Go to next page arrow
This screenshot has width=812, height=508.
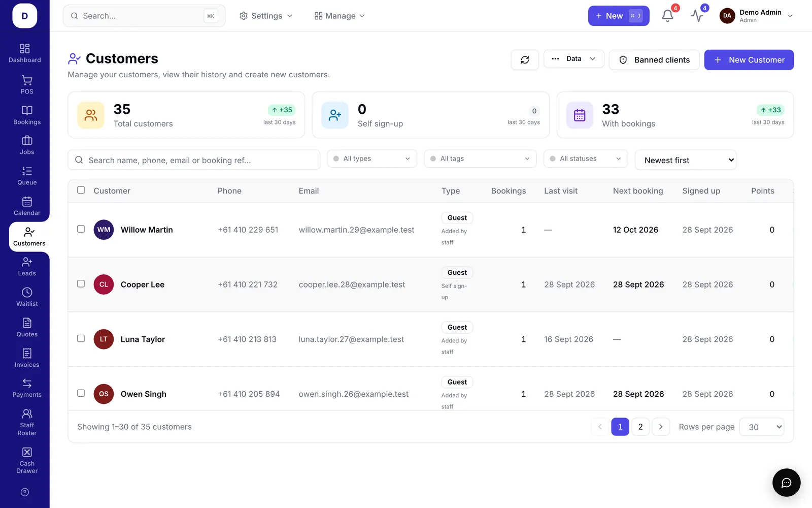661,427
